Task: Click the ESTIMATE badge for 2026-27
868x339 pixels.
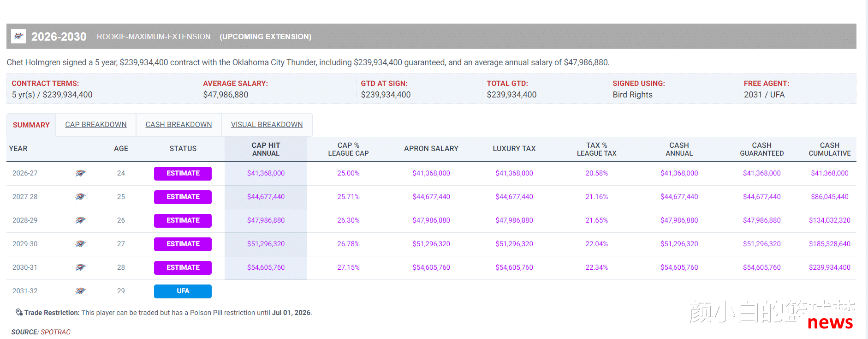Action: click(x=183, y=173)
